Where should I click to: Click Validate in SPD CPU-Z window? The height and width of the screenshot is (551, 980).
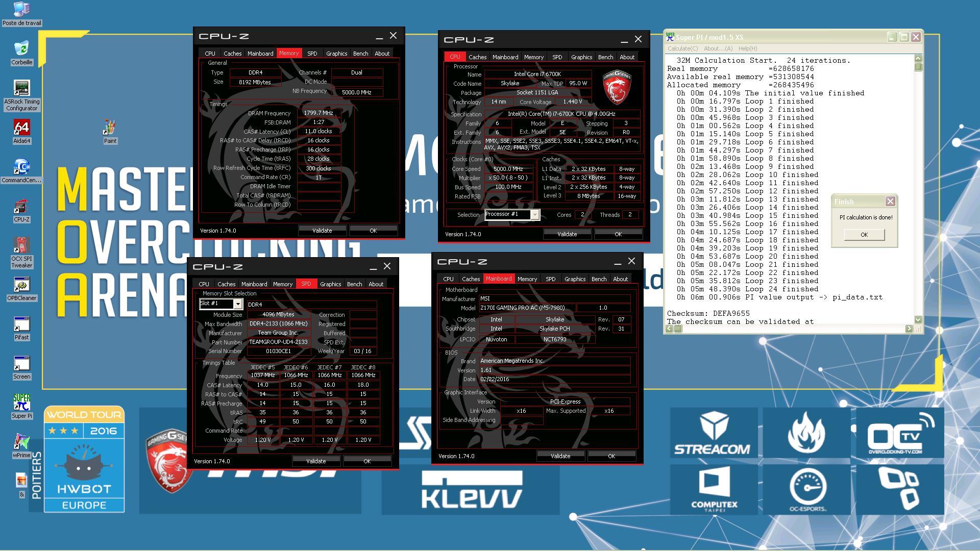tap(316, 461)
